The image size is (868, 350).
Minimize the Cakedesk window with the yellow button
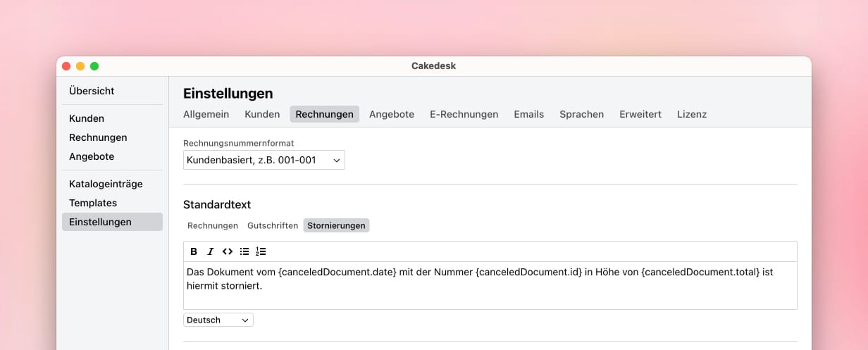(x=80, y=66)
